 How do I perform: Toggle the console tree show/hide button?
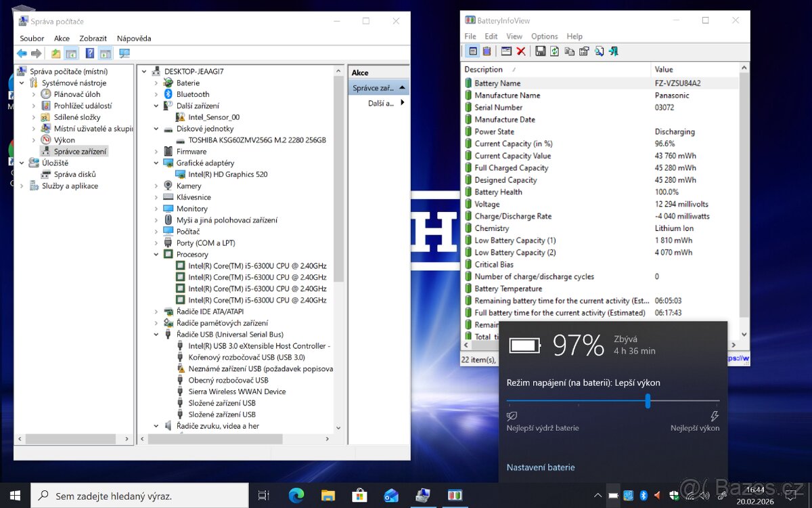coord(71,54)
